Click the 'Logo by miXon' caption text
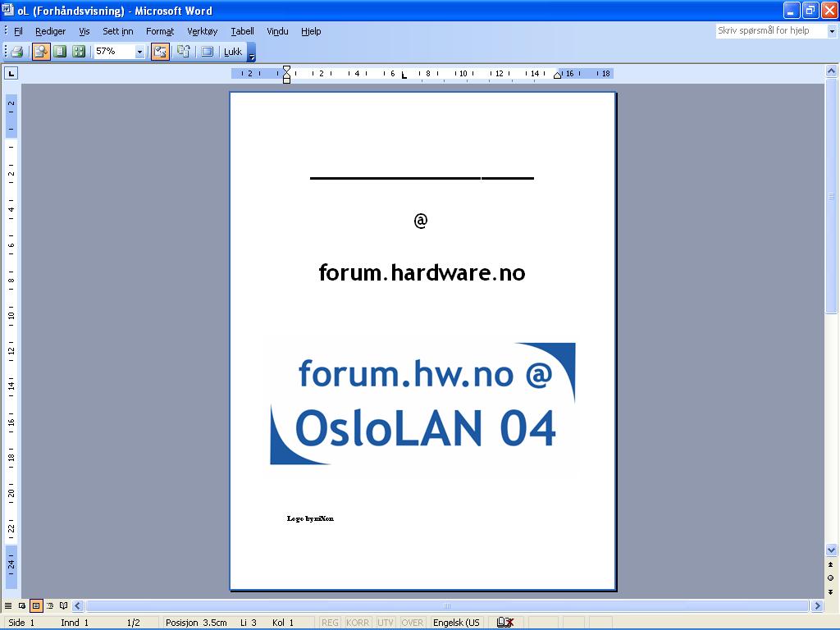Screen dimensions: 840x630 point(310,518)
